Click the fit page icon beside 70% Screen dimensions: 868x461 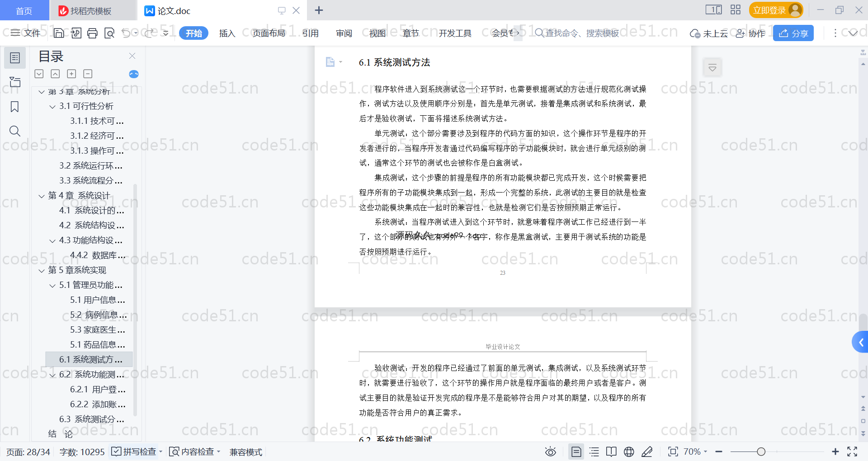point(673,452)
